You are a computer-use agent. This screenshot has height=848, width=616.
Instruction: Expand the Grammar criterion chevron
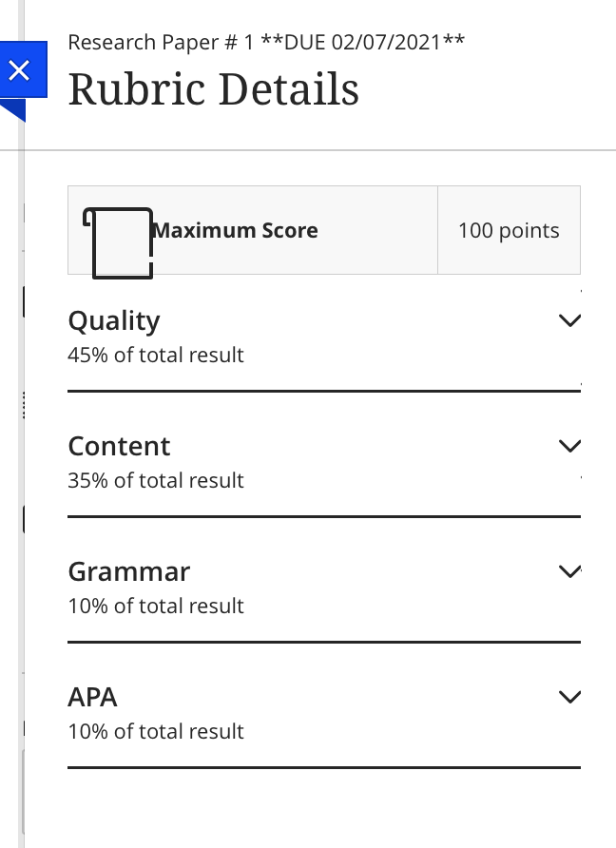click(569, 571)
